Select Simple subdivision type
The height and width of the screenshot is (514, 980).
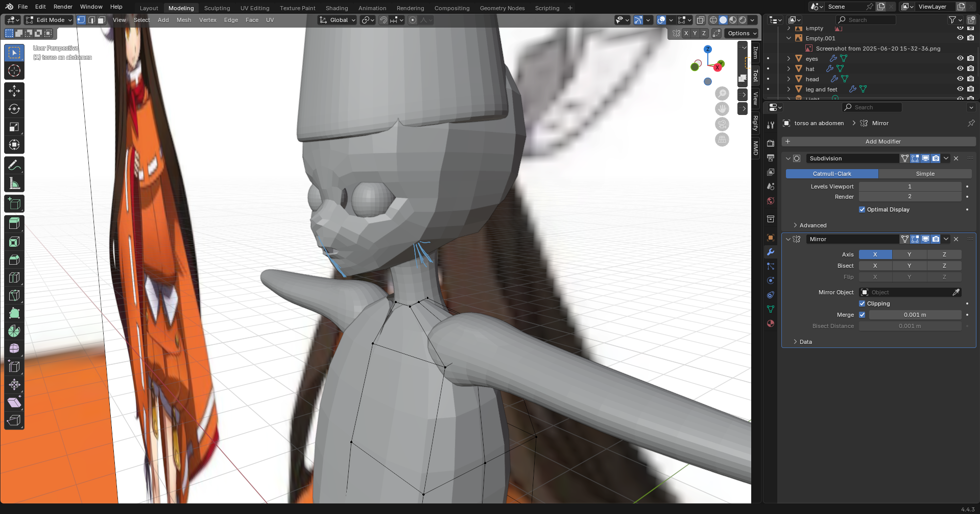925,174
